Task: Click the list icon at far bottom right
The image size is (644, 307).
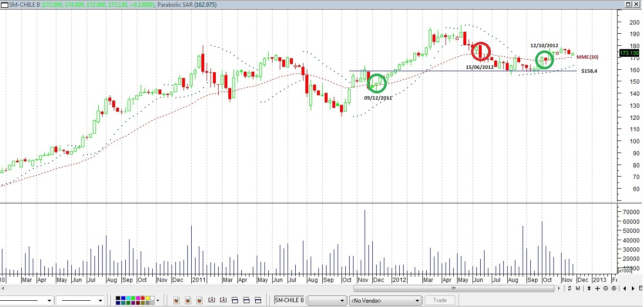Action: click(x=641, y=288)
